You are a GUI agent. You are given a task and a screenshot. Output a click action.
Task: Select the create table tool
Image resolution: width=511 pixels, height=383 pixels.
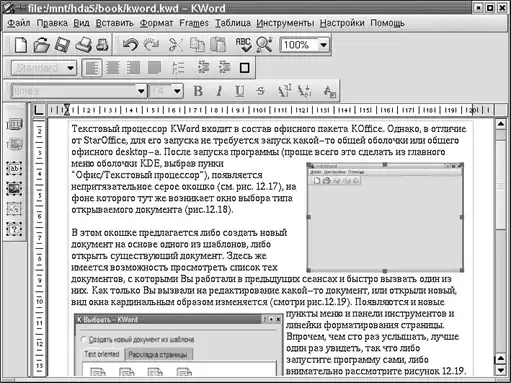click(x=14, y=125)
